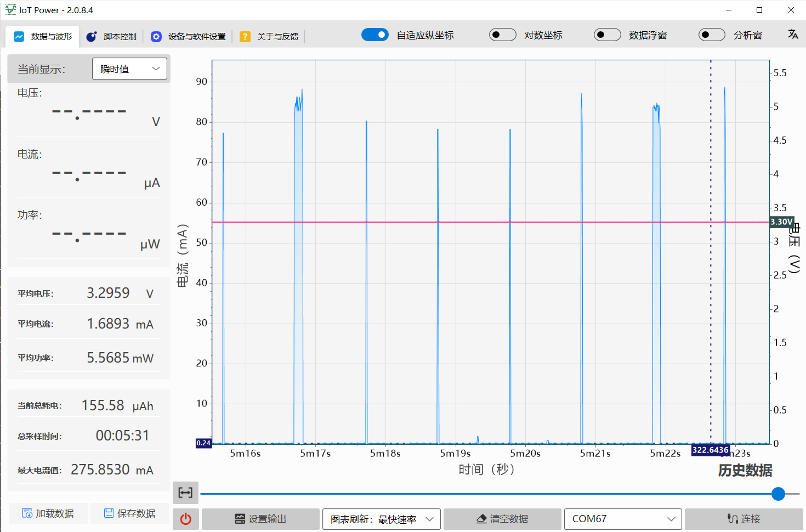The height and width of the screenshot is (532, 806).
Task: Click the average current value 1.6893
Action: 108,324
